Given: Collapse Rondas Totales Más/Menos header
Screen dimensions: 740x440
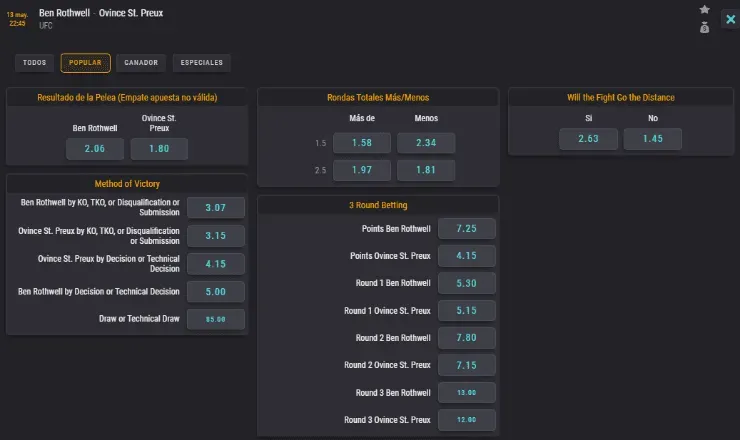Looking at the screenshot, I should tap(380, 97).
